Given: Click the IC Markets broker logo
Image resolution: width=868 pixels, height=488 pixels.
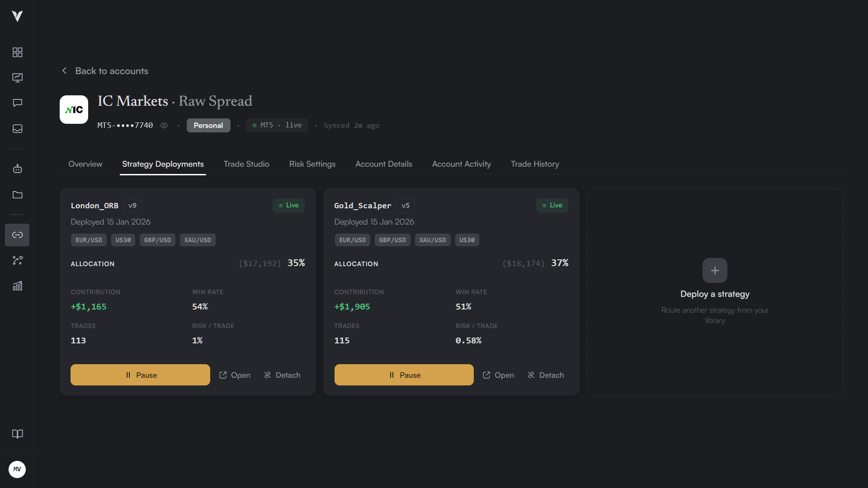Looking at the screenshot, I should [x=74, y=109].
